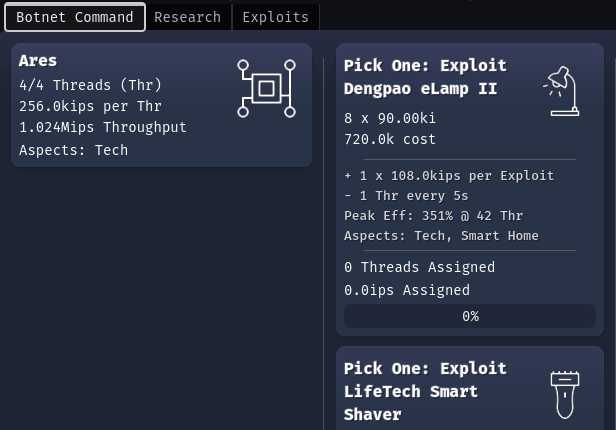Click the 256.0kips per Thr stat
This screenshot has height=430, width=616.
click(90, 106)
